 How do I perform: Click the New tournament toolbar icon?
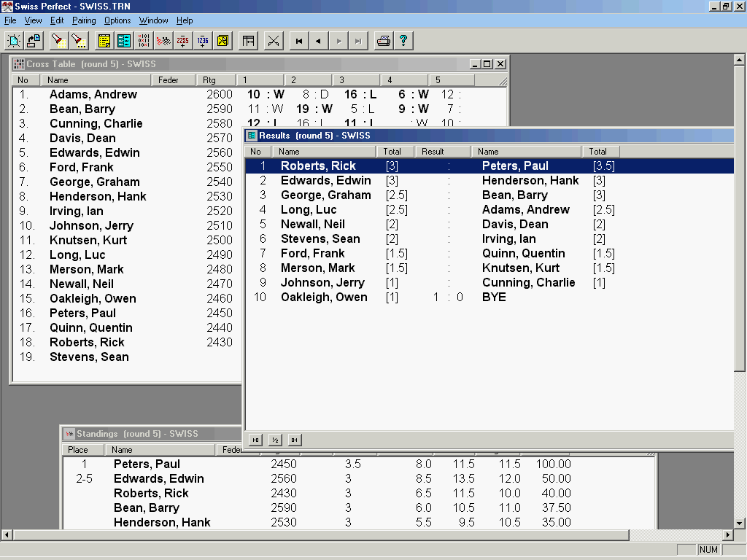(x=15, y=41)
